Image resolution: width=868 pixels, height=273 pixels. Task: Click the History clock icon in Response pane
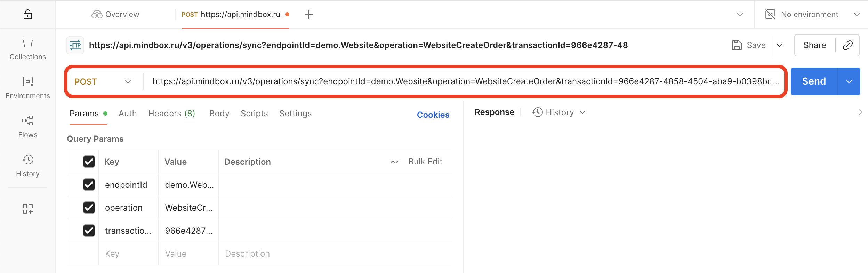pos(537,112)
